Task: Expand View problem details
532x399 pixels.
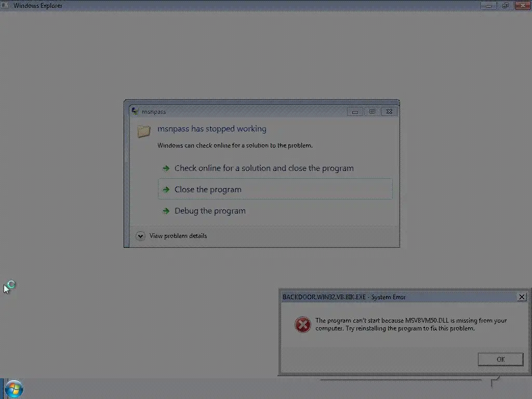Action: tap(171, 236)
